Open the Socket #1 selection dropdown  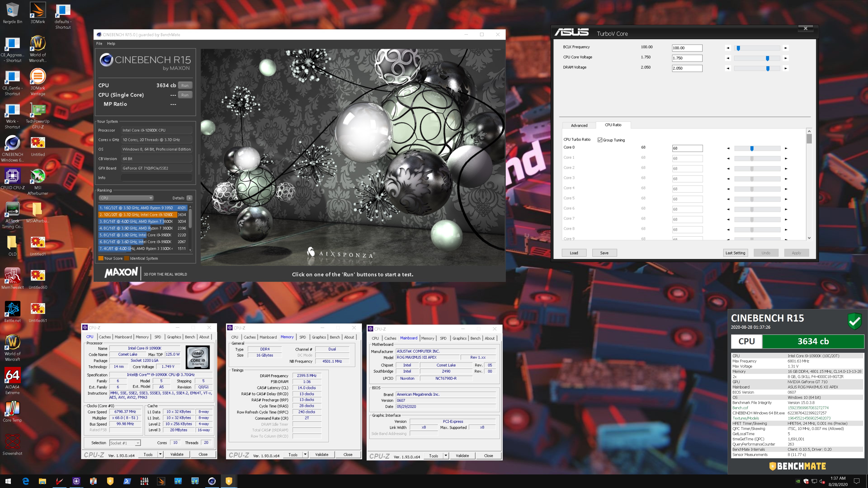125,443
